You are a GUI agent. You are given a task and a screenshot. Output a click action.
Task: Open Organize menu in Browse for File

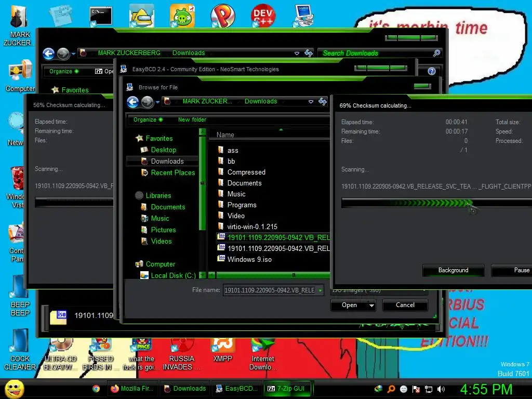pos(148,120)
